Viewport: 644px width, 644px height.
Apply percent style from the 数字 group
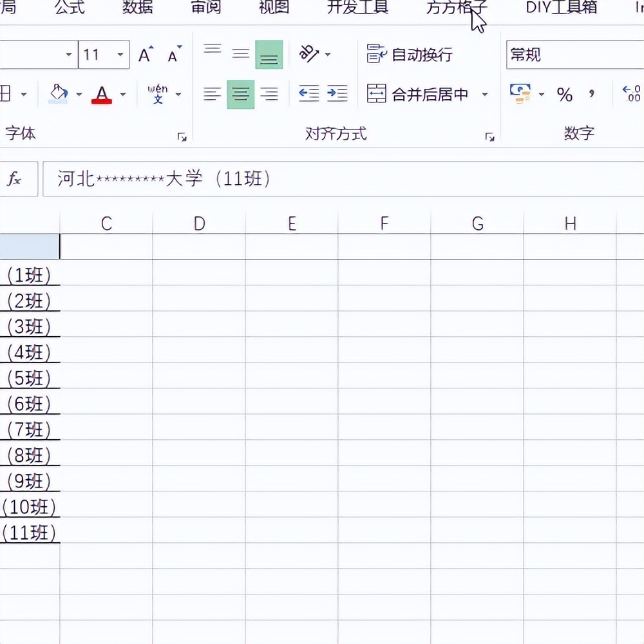[565, 95]
